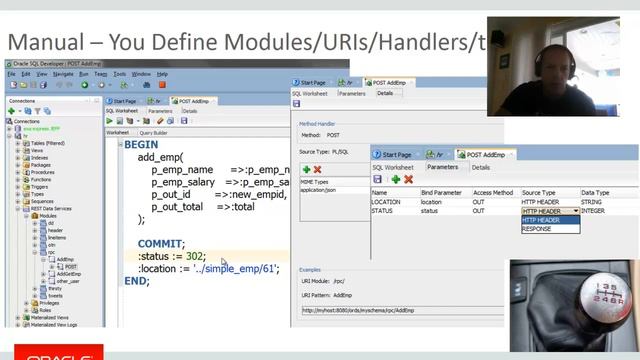This screenshot has width=640, height=360.
Task: Click the green plus New Connection icon
Action: (11, 111)
